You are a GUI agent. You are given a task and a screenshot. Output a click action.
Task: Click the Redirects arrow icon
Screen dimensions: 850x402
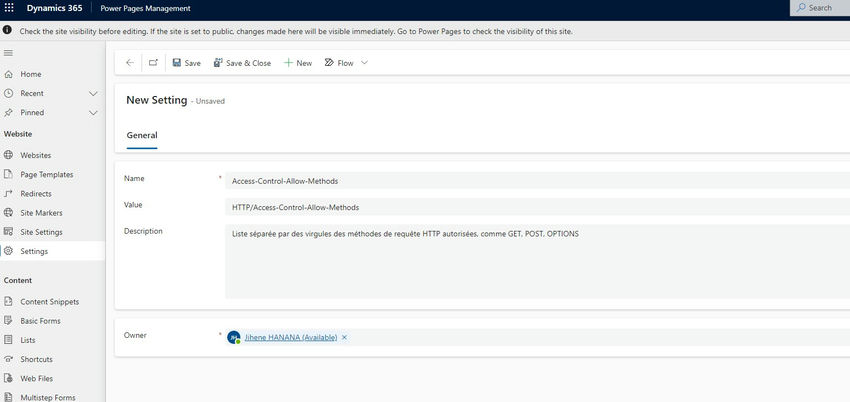8,193
